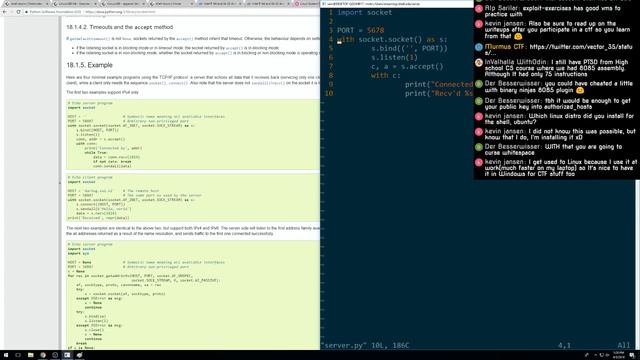The height and width of the screenshot is (360, 640).
Task: Open Task View on the taskbar
Action: (18, 355)
